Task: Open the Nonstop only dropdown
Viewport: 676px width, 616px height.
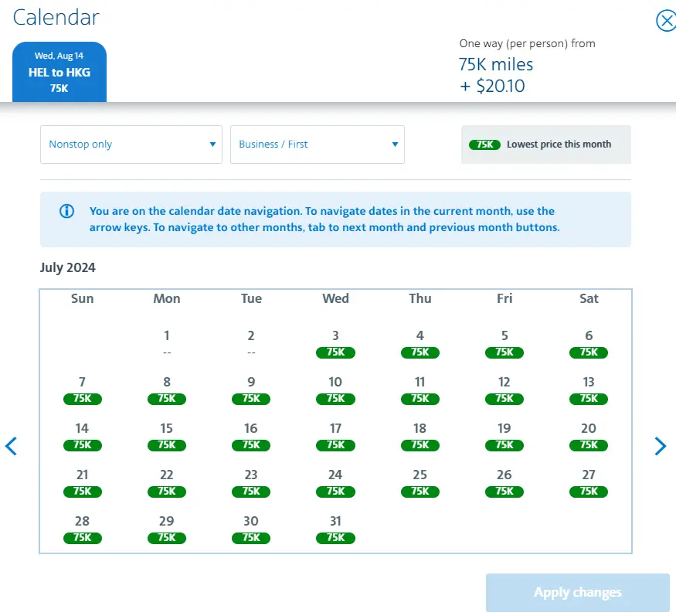Action: point(131,145)
